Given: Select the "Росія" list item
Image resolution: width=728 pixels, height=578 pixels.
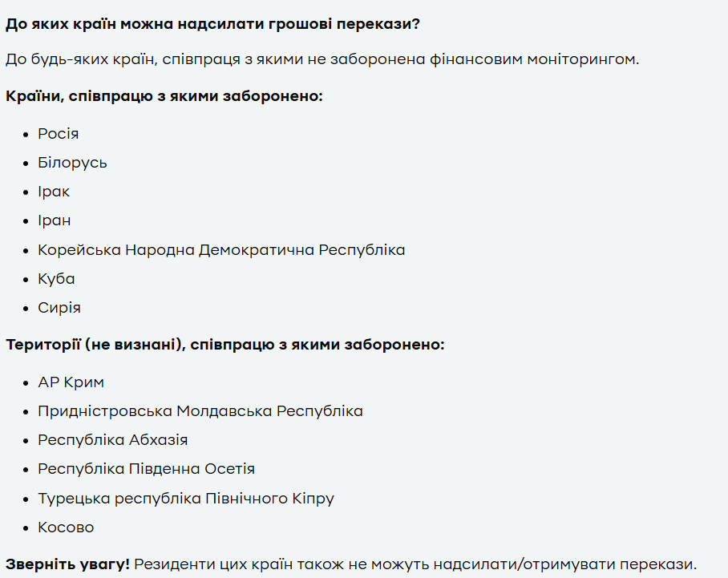Looking at the screenshot, I should 59,134.
